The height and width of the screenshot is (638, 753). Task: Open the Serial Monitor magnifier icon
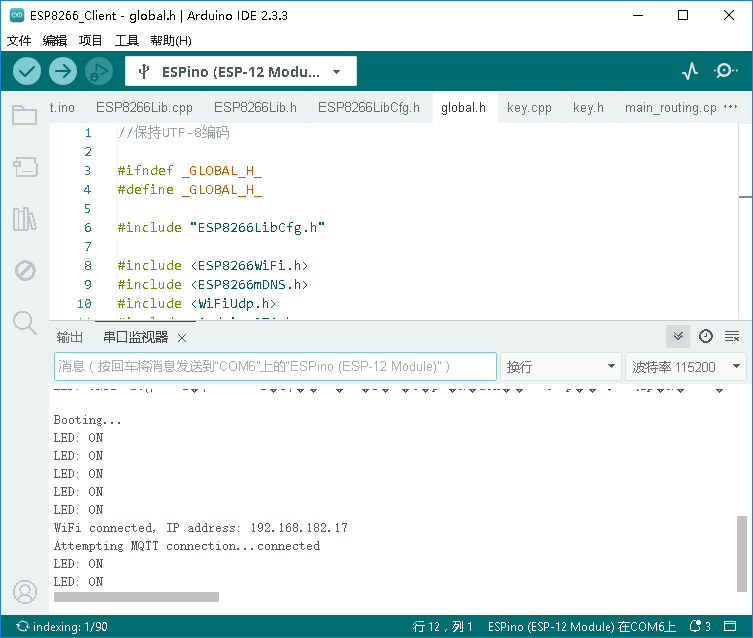coord(726,71)
